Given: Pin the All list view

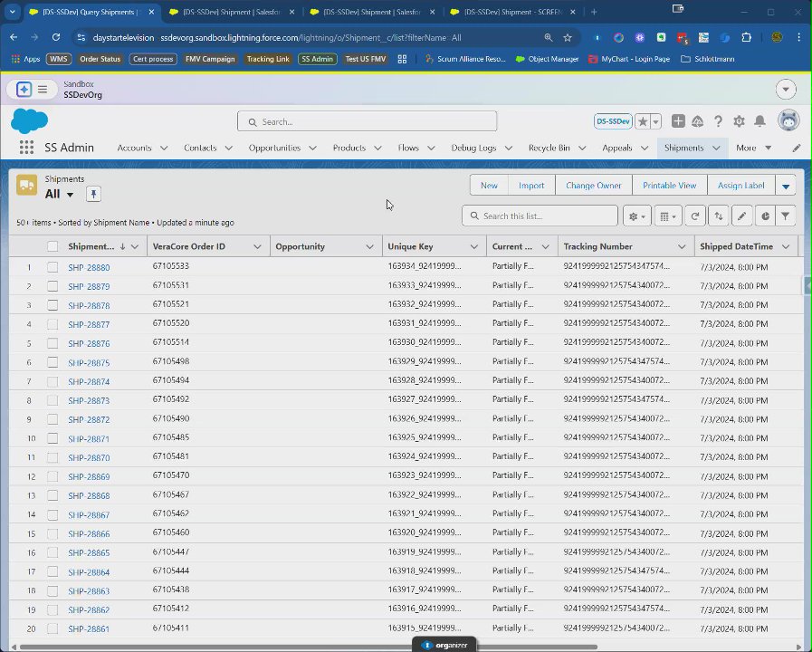Looking at the screenshot, I should (93, 194).
